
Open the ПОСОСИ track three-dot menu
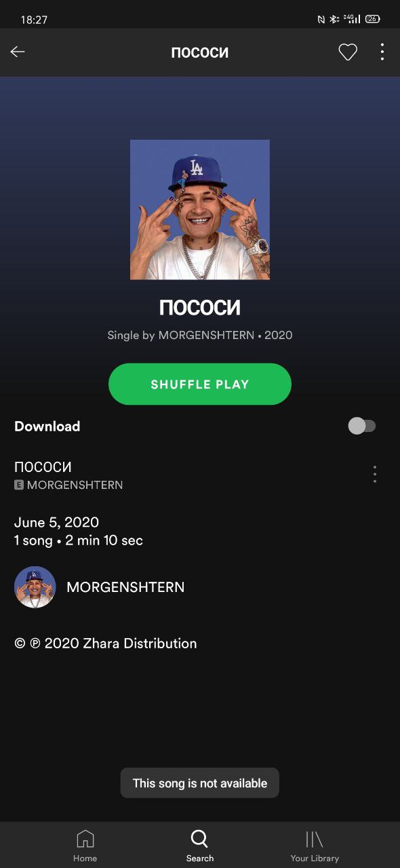[x=375, y=474]
